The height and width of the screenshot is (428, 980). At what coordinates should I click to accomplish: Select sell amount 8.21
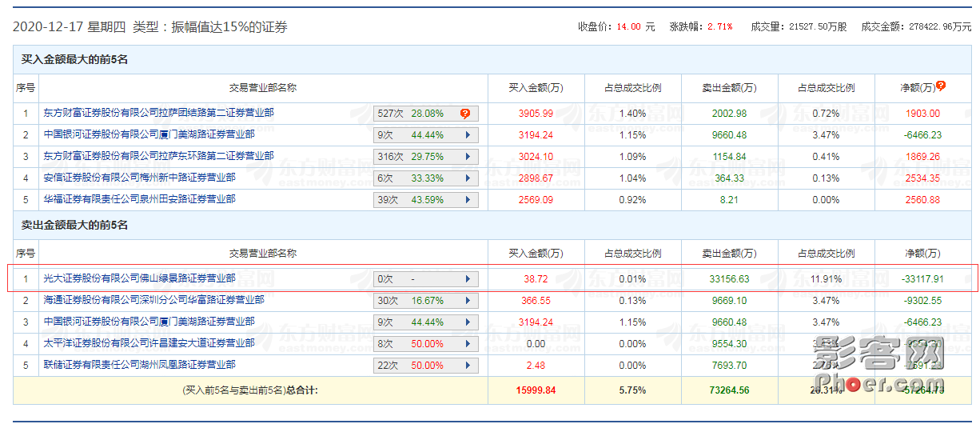click(x=729, y=200)
